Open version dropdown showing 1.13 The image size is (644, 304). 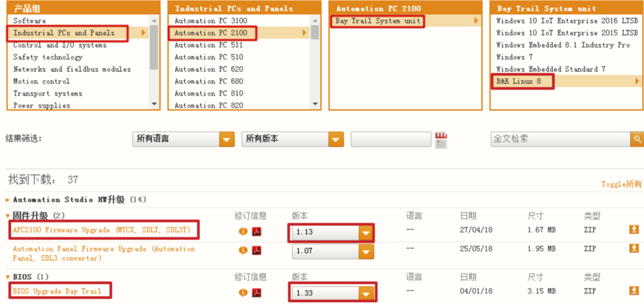pyautogui.click(x=333, y=232)
